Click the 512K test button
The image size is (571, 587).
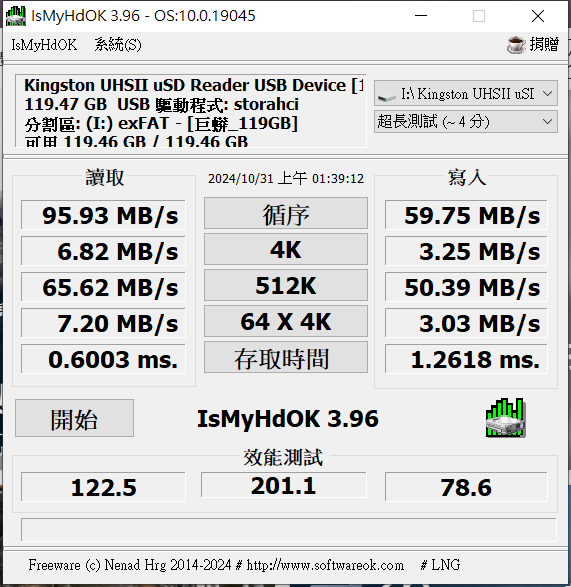pos(286,285)
